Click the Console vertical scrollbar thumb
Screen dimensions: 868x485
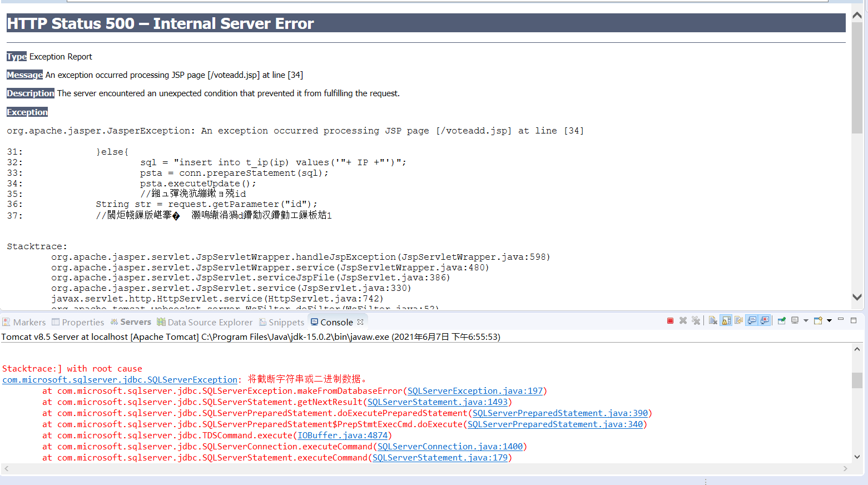click(x=857, y=380)
